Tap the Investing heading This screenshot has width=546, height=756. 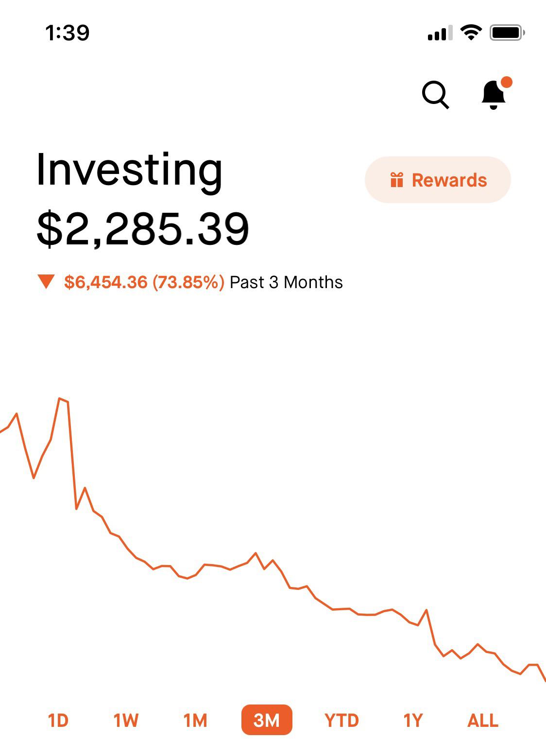(x=129, y=170)
